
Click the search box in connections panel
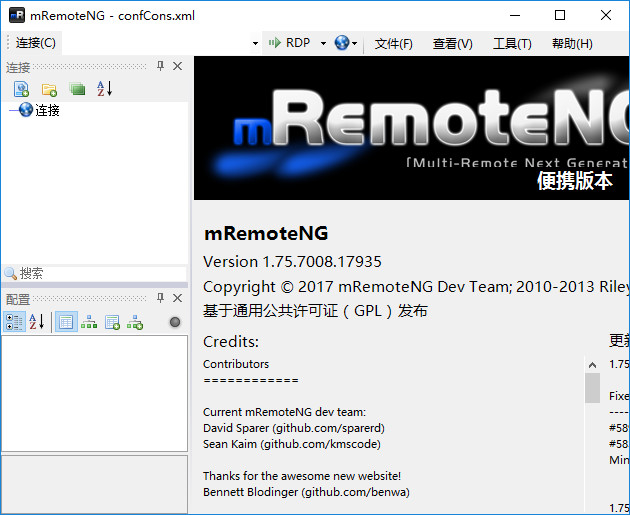(102, 274)
